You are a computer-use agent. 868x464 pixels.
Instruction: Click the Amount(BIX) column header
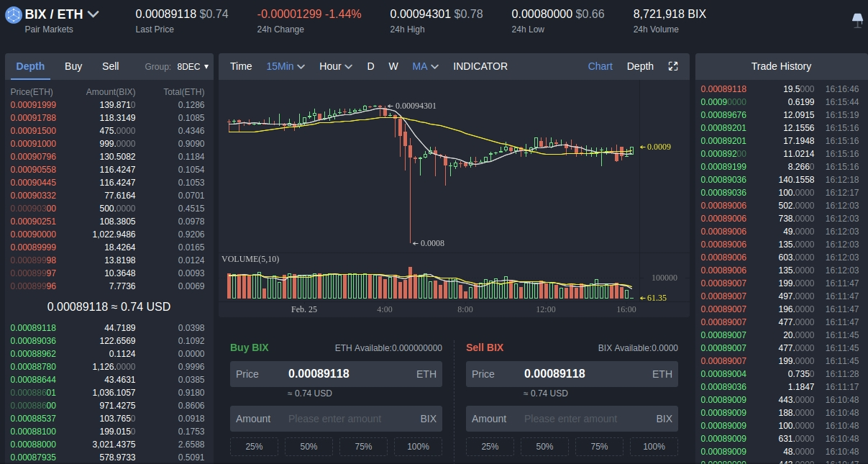pyautogui.click(x=111, y=92)
